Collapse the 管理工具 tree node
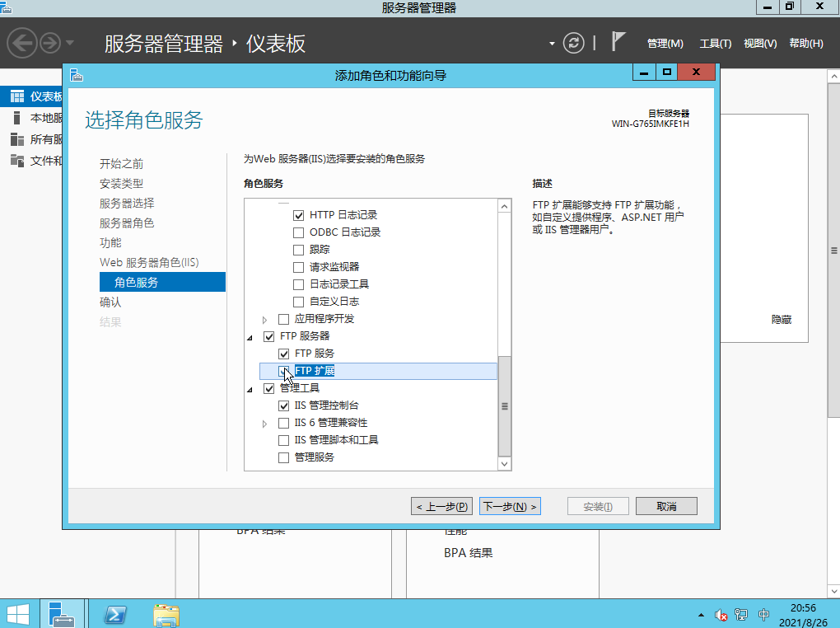 point(250,389)
